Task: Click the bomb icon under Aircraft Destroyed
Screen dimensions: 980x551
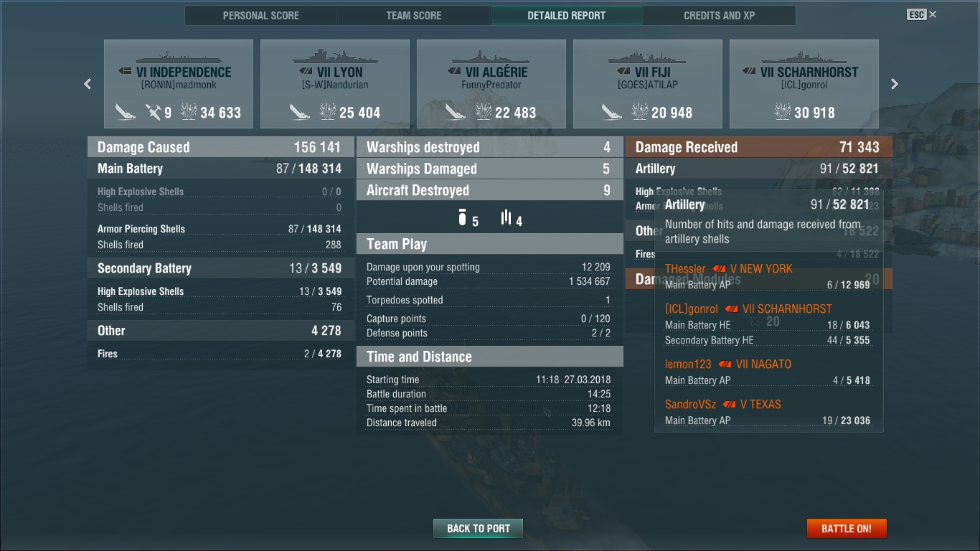Action: tap(463, 217)
